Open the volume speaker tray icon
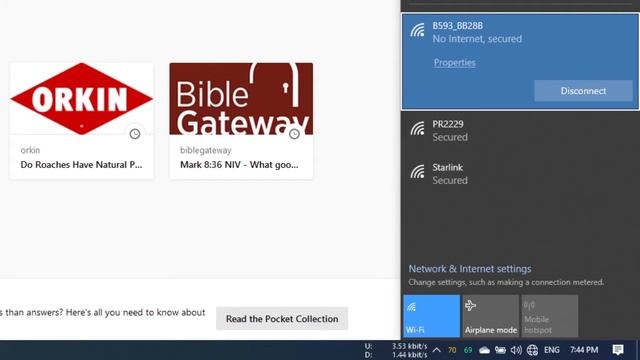This screenshot has width=640, height=360. [516, 350]
